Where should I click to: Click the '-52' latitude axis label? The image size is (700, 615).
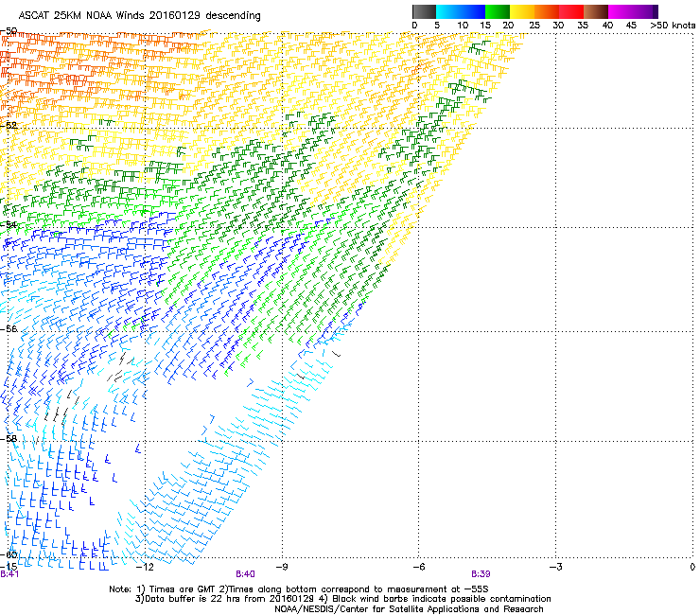[x=9, y=126]
